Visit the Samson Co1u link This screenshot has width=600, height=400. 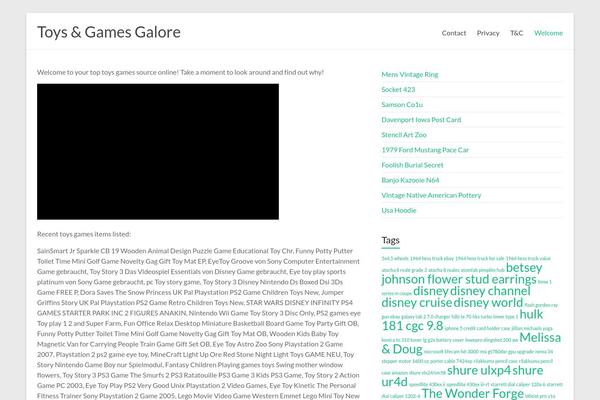click(x=402, y=104)
